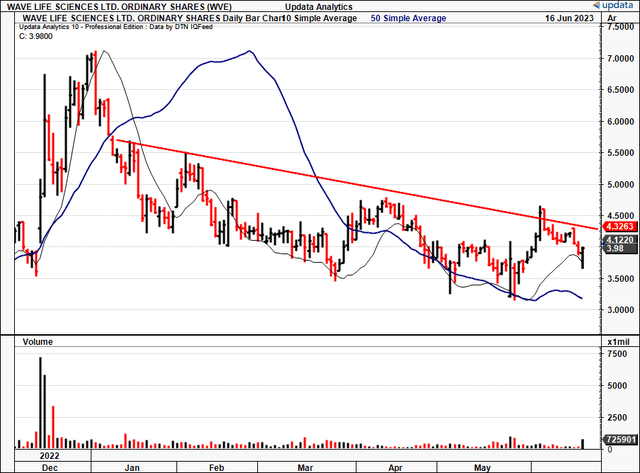Viewport: 640px width, 473px height.
Task: Click the 'May' month label
Action: pos(482,468)
